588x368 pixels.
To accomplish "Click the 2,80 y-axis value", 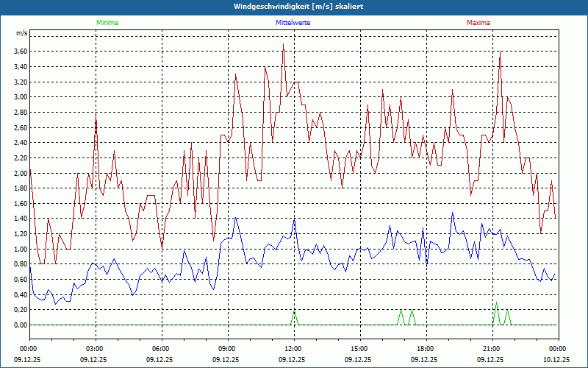I will pos(21,113).
